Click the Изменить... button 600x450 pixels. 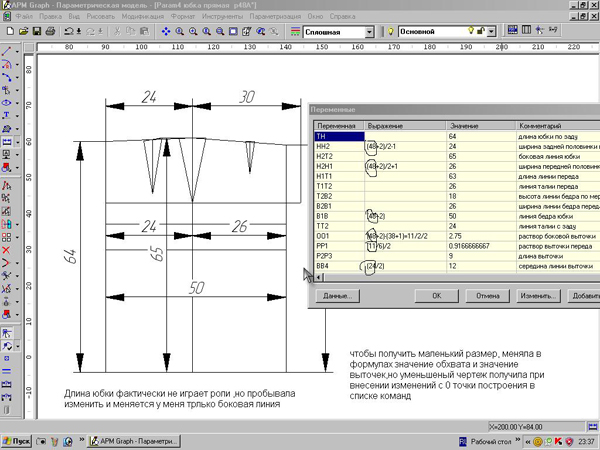538,296
